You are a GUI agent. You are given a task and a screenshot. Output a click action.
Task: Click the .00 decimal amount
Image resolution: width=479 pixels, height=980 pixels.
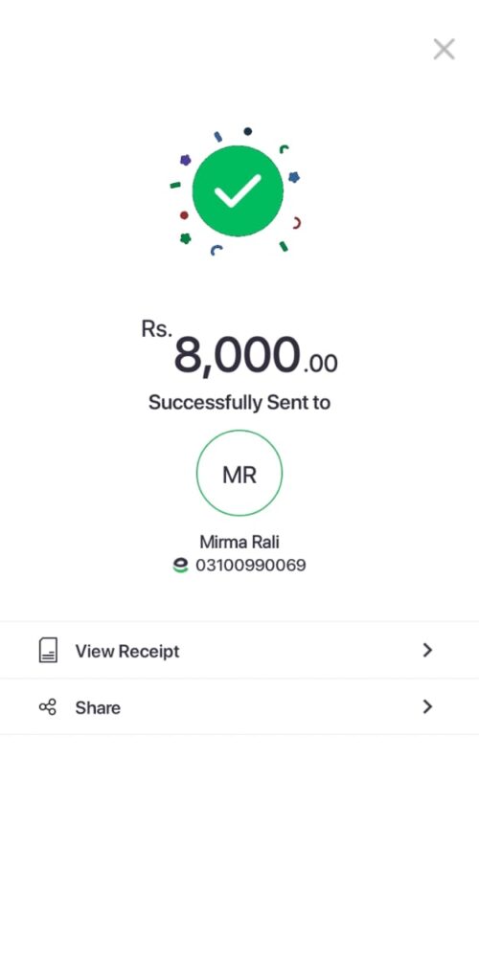[x=320, y=363]
